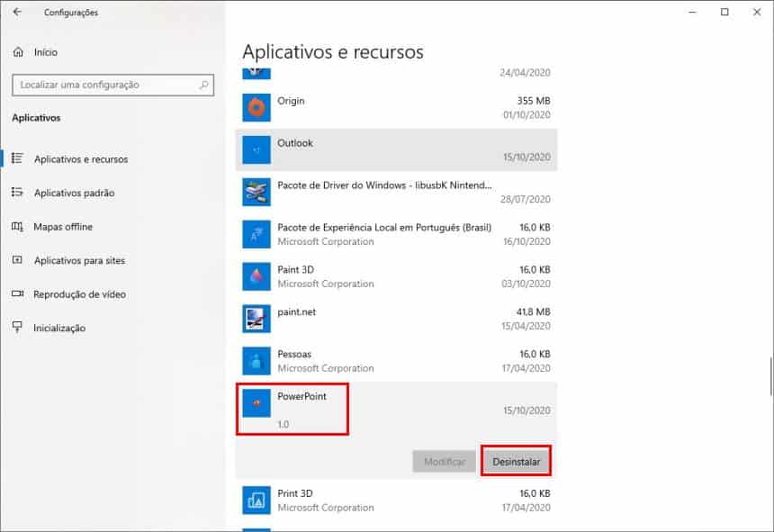The image size is (774, 532).
Task: Select the Pessoas app name
Action: [294, 355]
